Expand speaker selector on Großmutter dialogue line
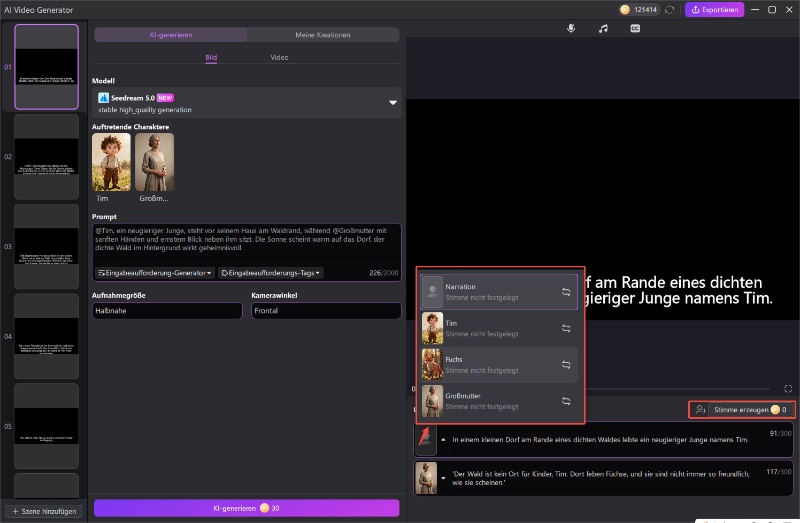The image size is (800, 523). coord(443,477)
